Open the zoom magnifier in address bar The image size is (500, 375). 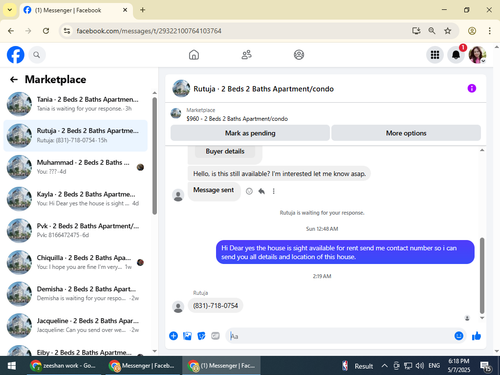pos(432,31)
